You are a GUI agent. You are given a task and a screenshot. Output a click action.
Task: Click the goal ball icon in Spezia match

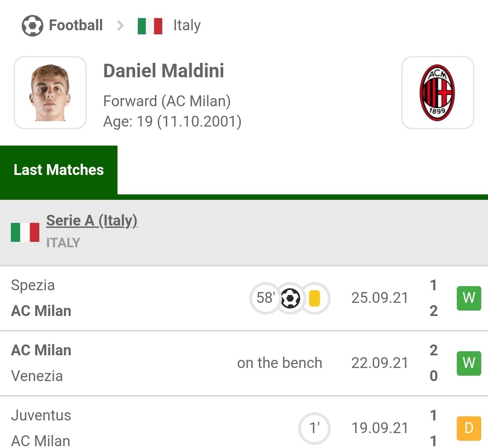291,298
